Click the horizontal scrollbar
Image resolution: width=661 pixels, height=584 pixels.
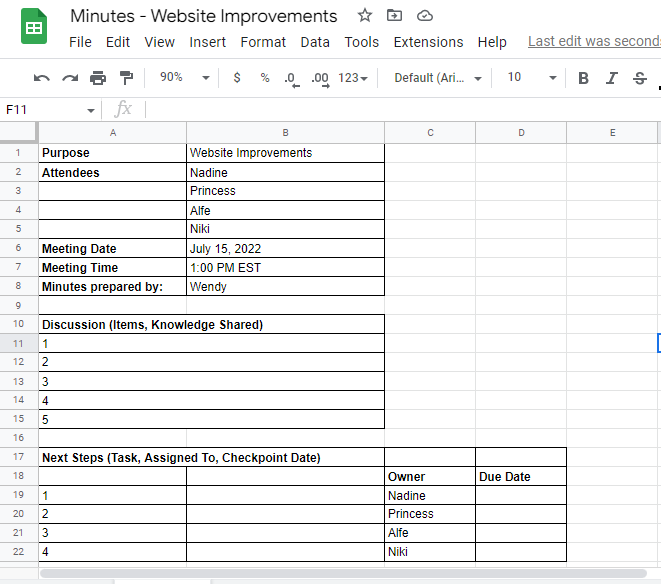point(343,573)
